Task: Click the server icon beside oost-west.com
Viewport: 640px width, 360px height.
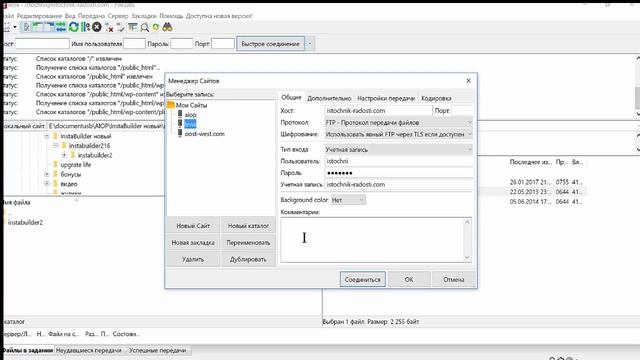Action: click(180, 133)
